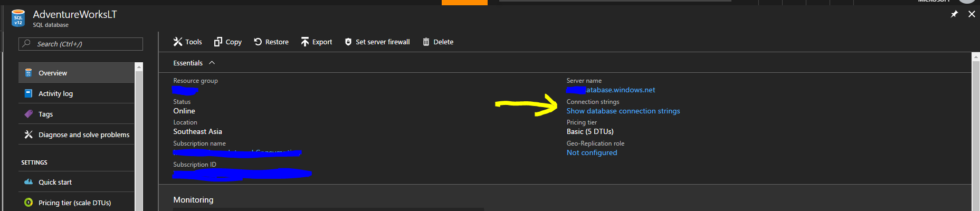This screenshot has height=211, width=980.
Task: Click the sidebar menu scrollbar up arrow
Action: 139,67
